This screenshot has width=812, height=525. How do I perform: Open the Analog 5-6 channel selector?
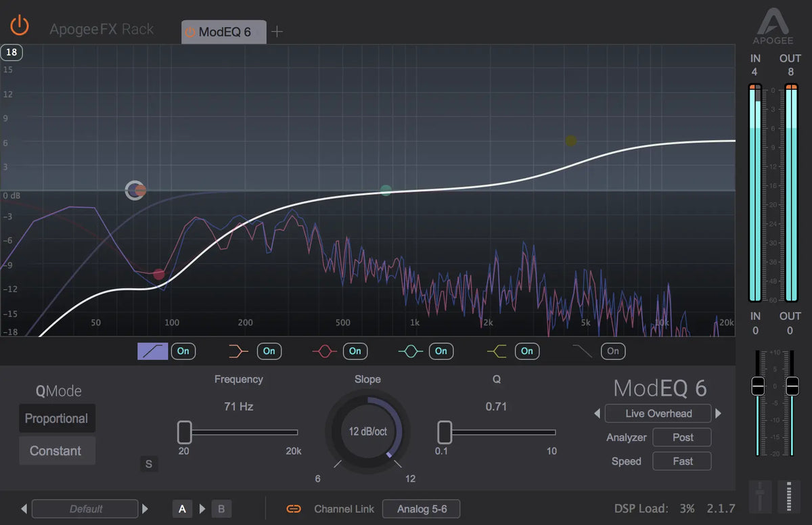coord(421,509)
